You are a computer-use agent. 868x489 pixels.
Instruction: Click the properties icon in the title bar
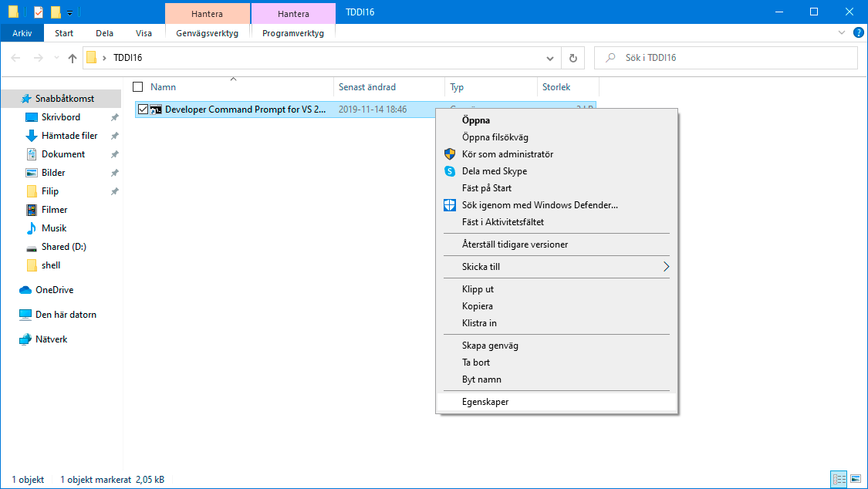coord(39,12)
